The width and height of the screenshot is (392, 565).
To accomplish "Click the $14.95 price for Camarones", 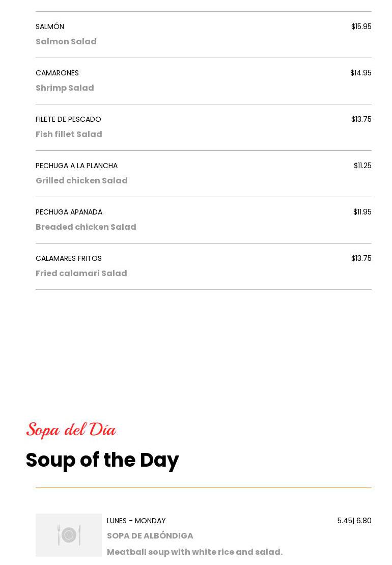I will pyautogui.click(x=360, y=73).
